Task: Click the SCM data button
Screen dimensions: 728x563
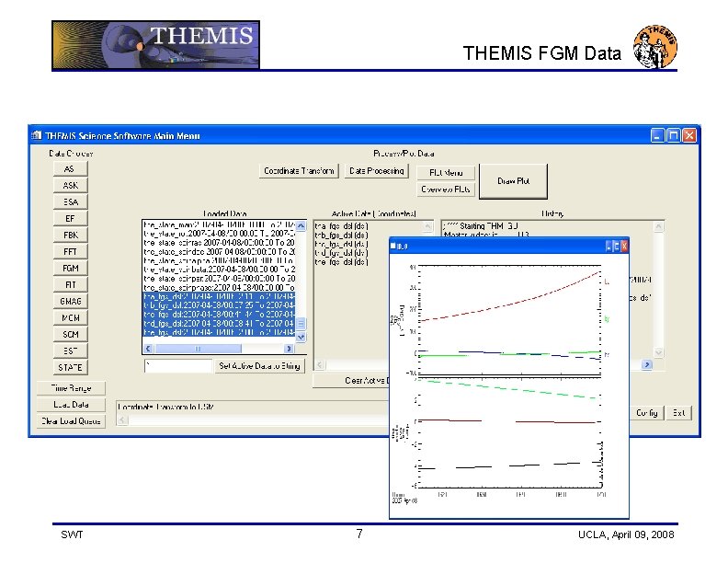Action: (x=70, y=335)
